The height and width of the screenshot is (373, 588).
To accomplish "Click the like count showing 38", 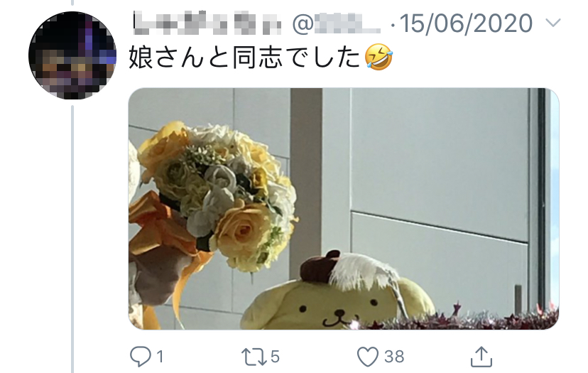I will pyautogui.click(x=394, y=357).
